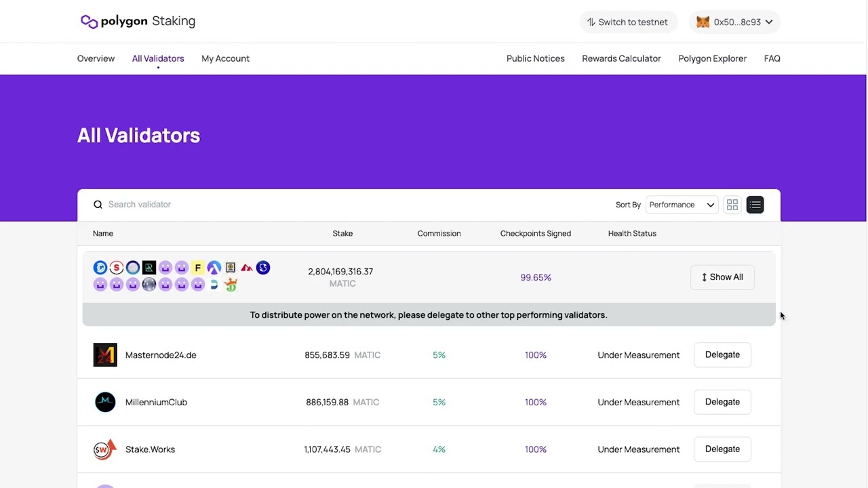Click the 2,804,169,316.37 stake total
This screenshot has height=488, width=868.
[x=340, y=271]
